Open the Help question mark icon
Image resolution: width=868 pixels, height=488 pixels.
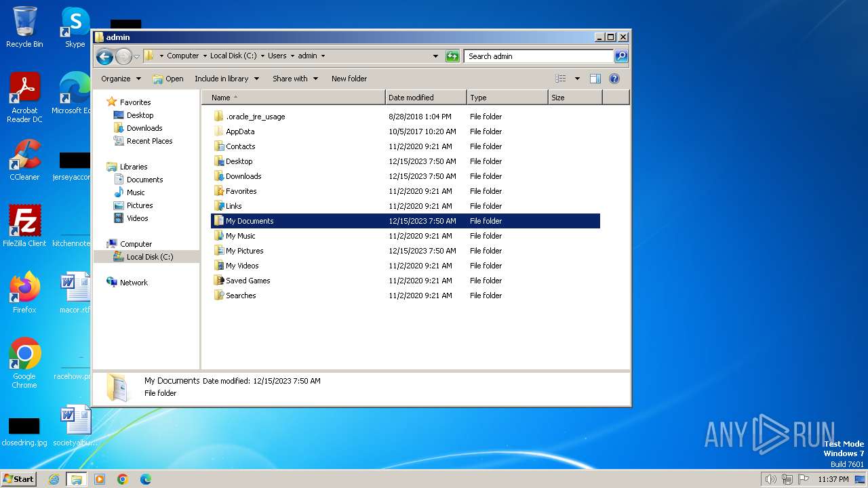tap(614, 79)
